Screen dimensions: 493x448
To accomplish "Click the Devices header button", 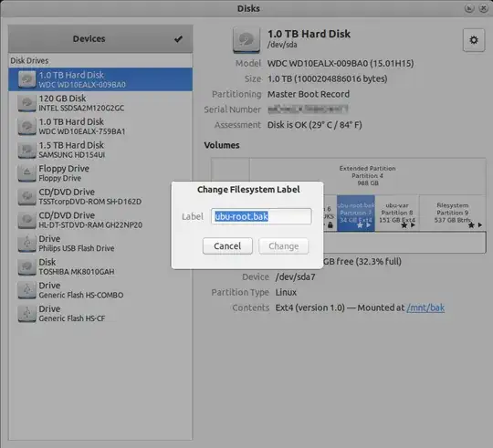I will pyautogui.click(x=100, y=38).
